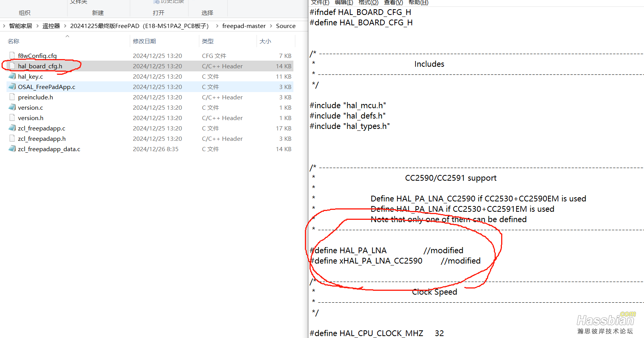Click the 2024/12/26 8:35 modified date cell

[x=156, y=149]
